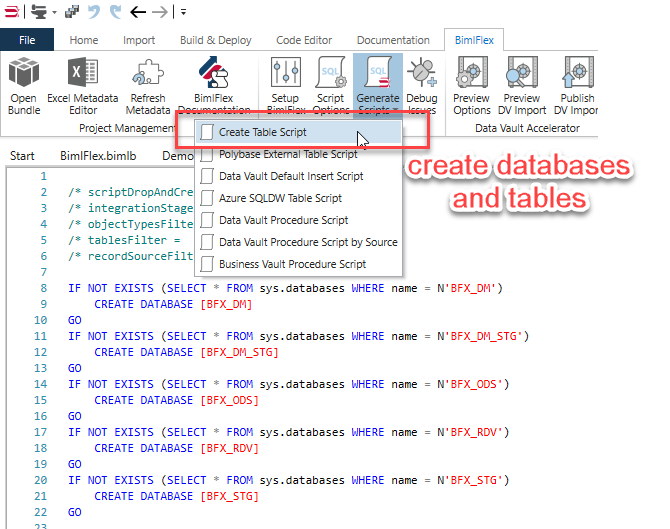The width and height of the screenshot is (670, 529).
Task: Click CREATE DATABASE [BFX_RDV] on line 18
Action: pos(176,448)
